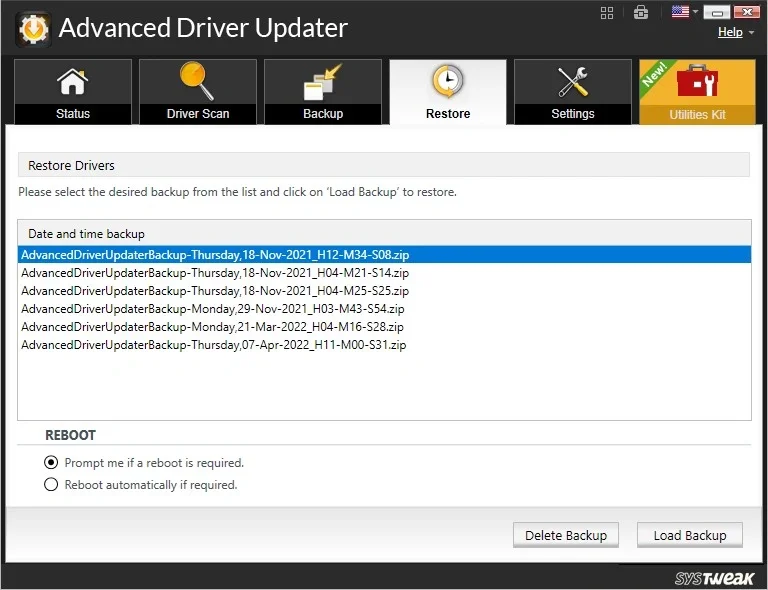Click the 'Date and time backup' column header
This screenshot has width=768, height=590.
(384, 234)
